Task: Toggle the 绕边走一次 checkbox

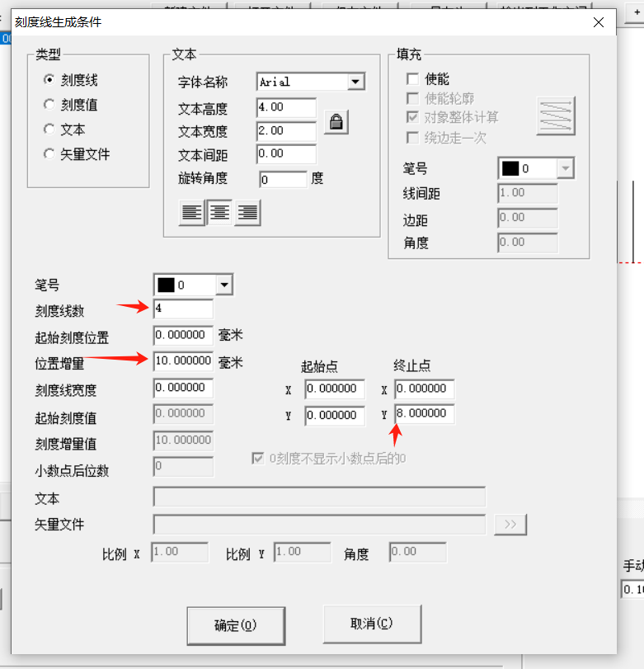Action: (412, 138)
